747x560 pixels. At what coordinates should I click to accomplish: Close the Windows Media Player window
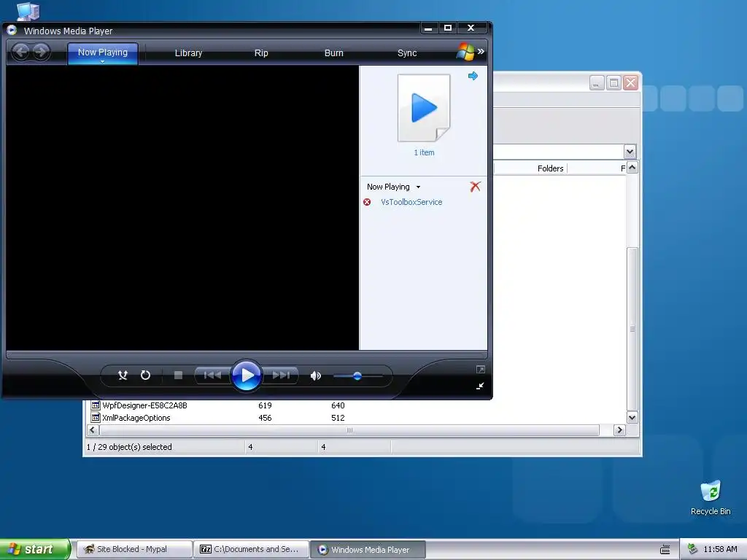[x=471, y=28]
